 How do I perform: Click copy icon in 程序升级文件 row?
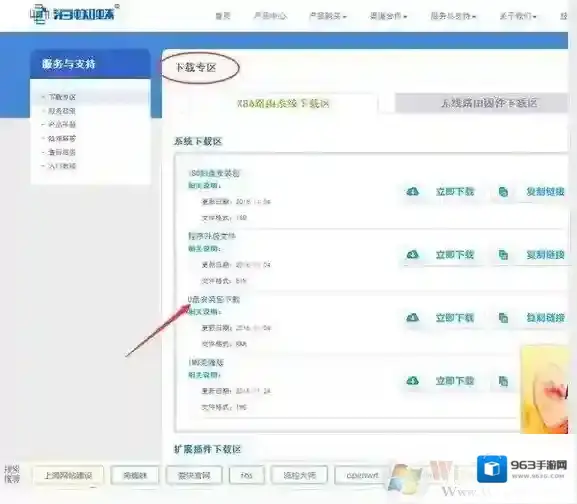(503, 255)
